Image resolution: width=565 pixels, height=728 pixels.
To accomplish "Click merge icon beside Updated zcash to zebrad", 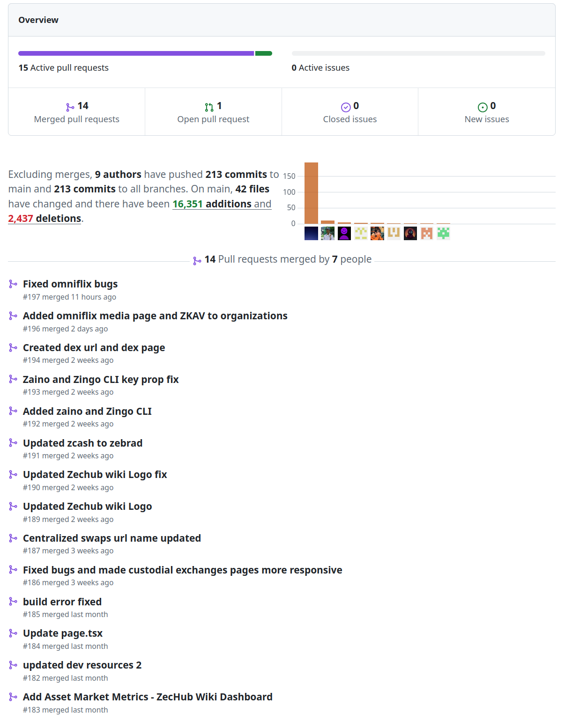I will [x=13, y=443].
